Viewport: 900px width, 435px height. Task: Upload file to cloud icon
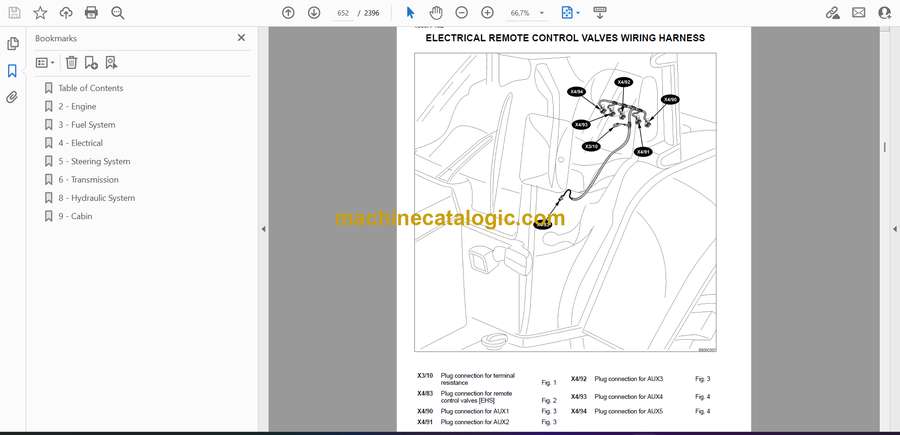coord(66,13)
